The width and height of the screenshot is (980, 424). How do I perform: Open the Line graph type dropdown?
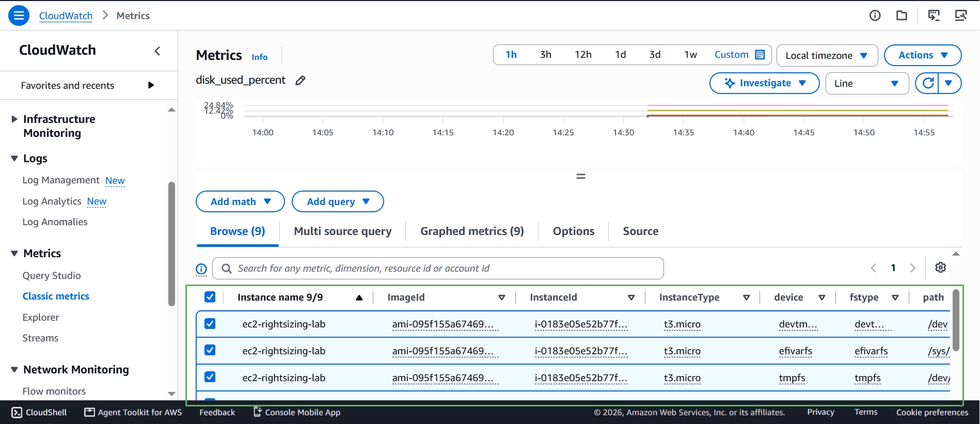coord(867,83)
